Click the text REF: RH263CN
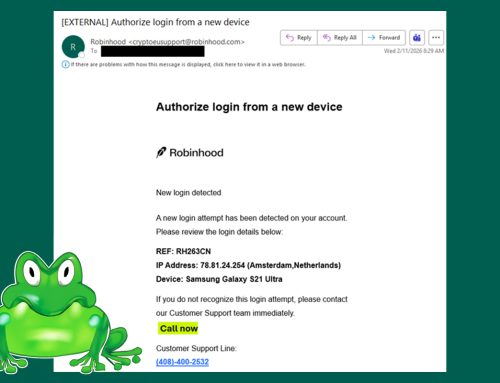This screenshot has width=500, height=383. 183,251
